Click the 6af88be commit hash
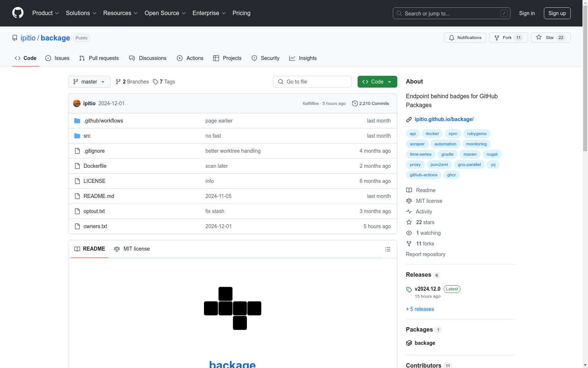Screen dimensions: 588x368 point(311,103)
